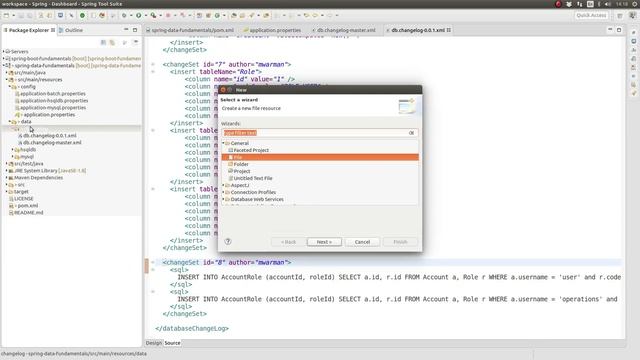Expand the mysql folder

click(x=13, y=157)
